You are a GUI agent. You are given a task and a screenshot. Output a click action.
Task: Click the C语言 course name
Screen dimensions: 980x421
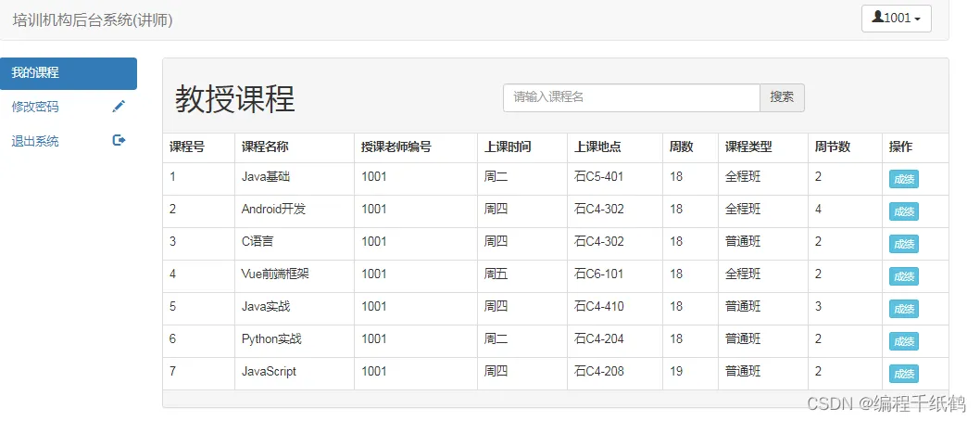258,241
